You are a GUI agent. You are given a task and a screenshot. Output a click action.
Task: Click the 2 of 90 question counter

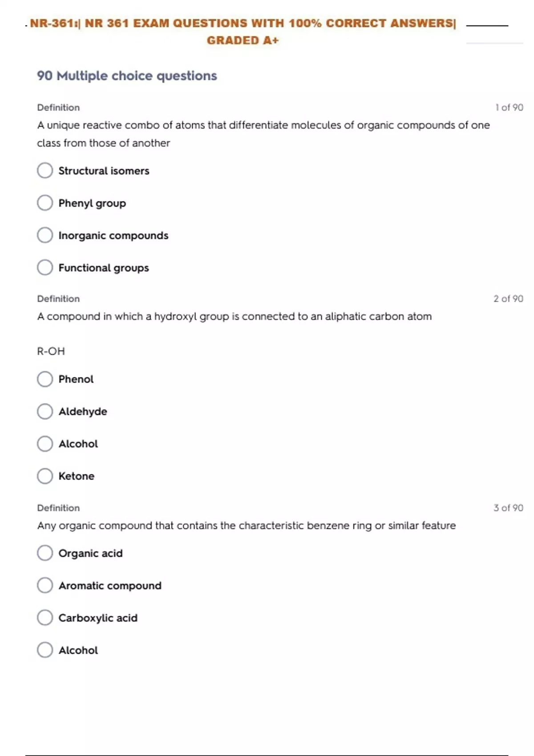tap(508, 299)
